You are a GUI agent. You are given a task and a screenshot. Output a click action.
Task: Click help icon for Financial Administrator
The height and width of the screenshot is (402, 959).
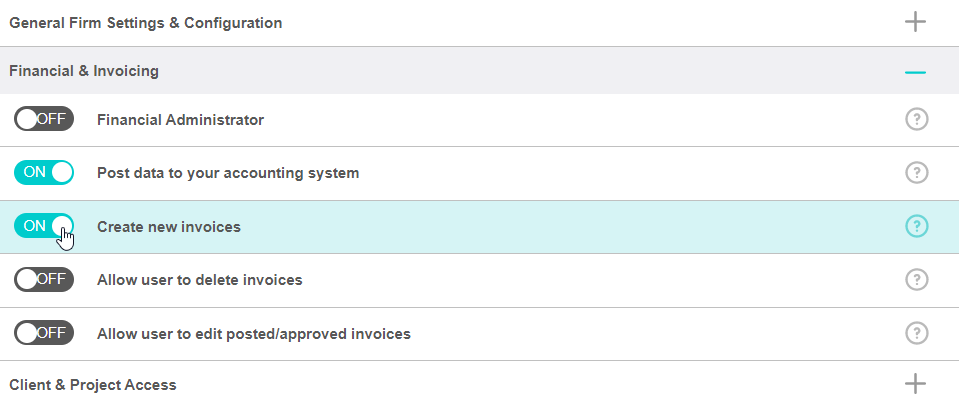click(x=916, y=120)
